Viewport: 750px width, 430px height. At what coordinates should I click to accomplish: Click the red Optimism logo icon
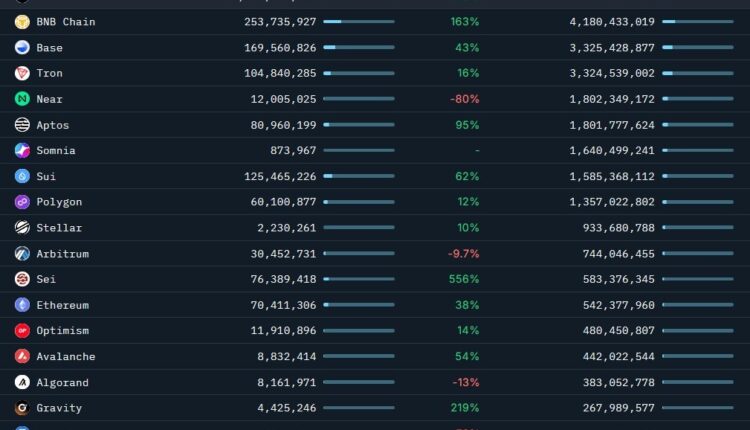[x=22, y=330]
